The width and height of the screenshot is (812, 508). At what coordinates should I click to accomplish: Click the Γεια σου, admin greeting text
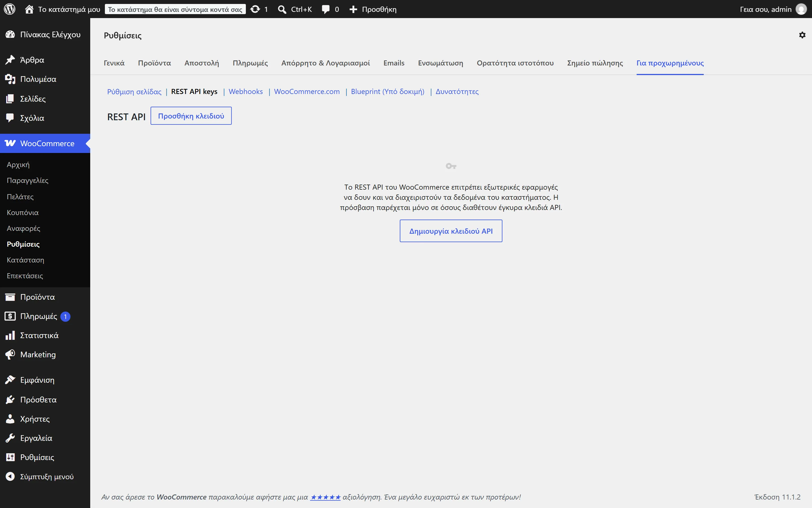click(766, 9)
